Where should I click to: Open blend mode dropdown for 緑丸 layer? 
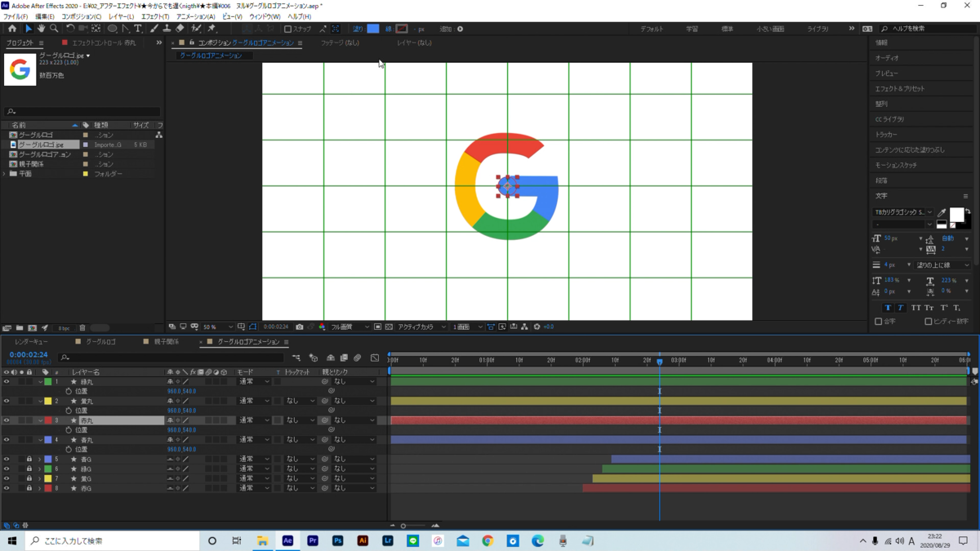pyautogui.click(x=253, y=382)
